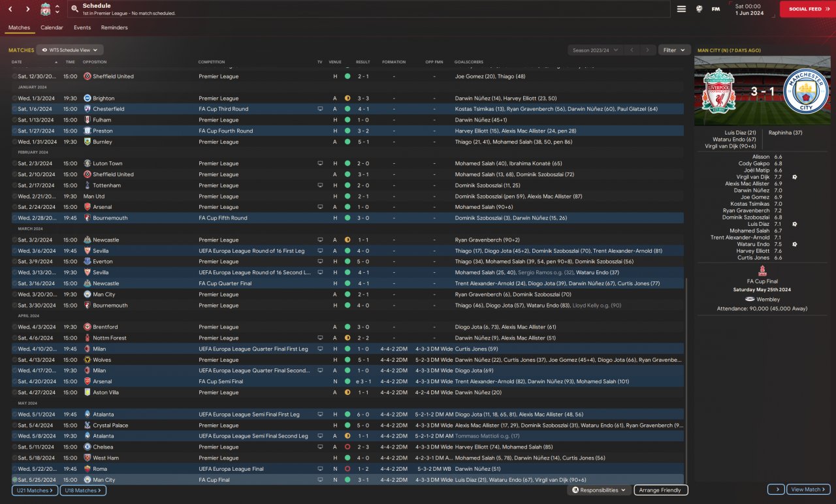Switch to the Calendar tab
The width and height of the screenshot is (836, 504).
click(x=52, y=28)
